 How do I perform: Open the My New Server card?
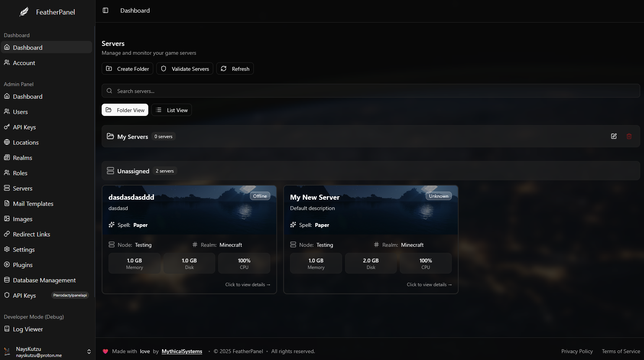pyautogui.click(x=370, y=239)
